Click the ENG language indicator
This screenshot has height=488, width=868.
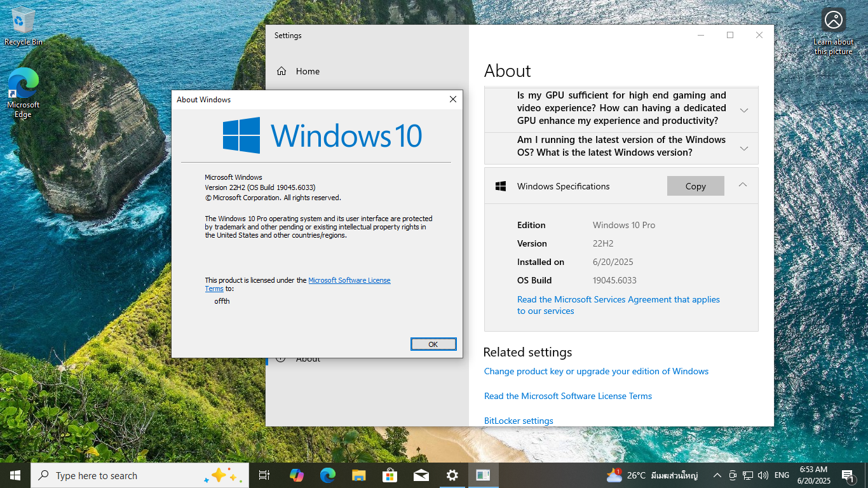782,475
